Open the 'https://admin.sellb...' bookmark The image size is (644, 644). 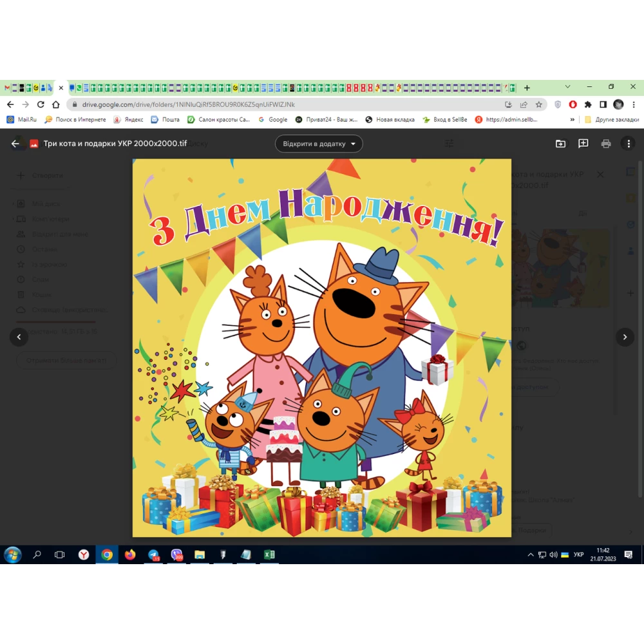point(506,120)
